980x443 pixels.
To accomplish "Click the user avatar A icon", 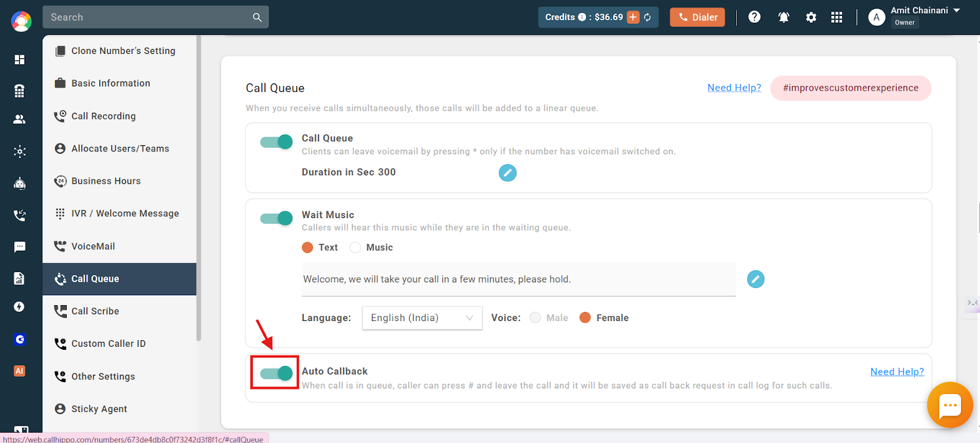I will [876, 17].
